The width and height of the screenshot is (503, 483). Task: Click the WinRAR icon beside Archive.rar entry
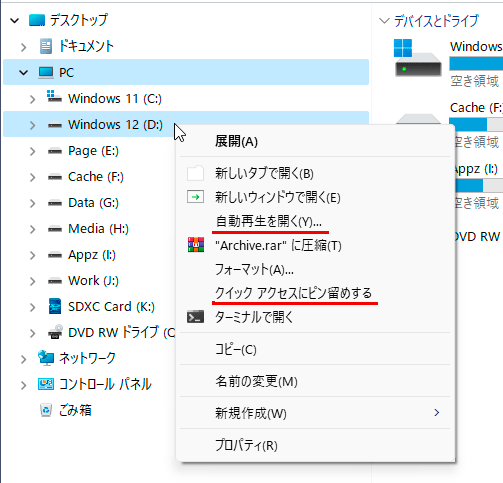(x=196, y=245)
